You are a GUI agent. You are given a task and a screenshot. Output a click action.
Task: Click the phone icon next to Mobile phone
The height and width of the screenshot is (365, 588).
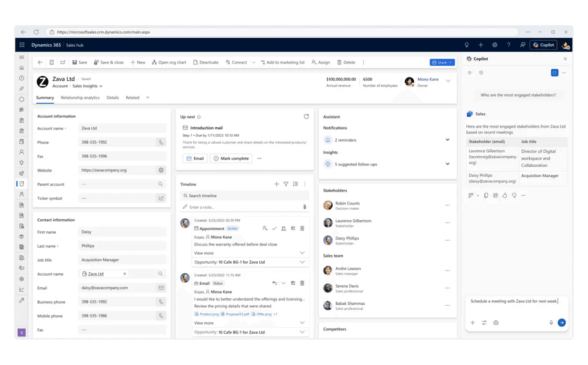[161, 316]
